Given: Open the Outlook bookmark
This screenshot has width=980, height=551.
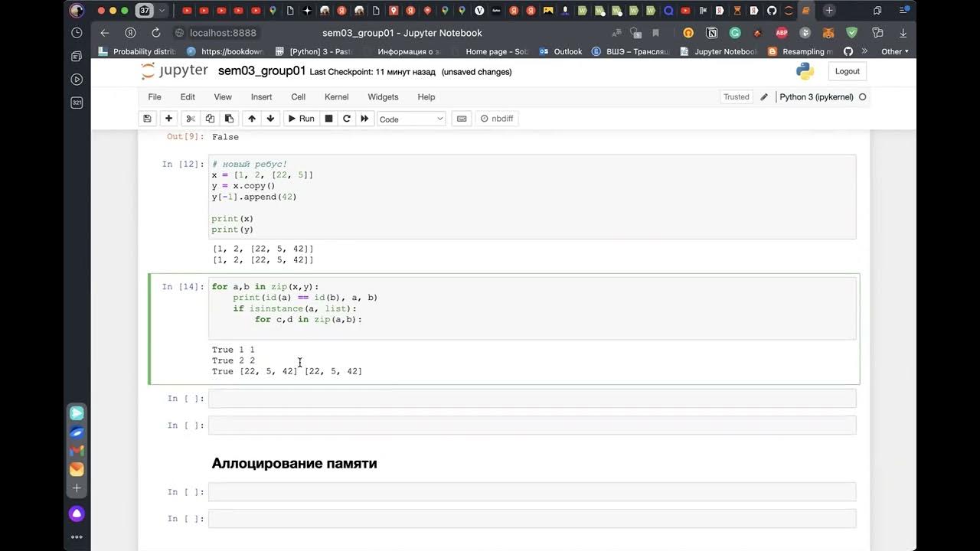Looking at the screenshot, I should pos(561,51).
